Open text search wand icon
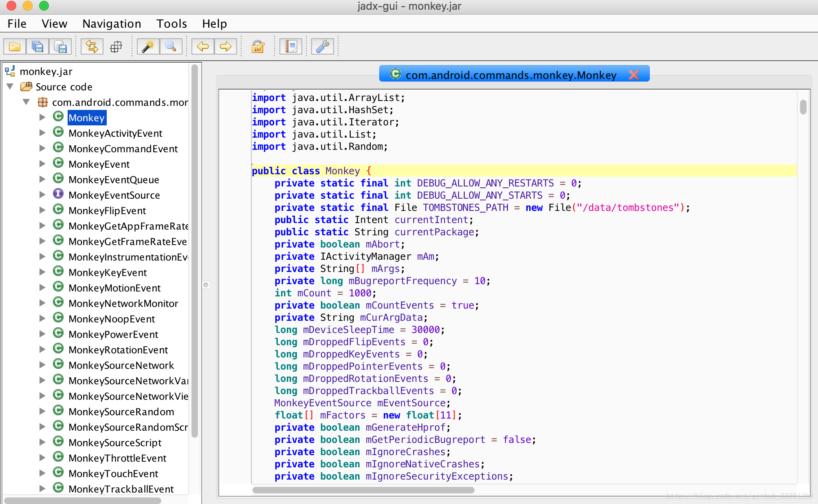The height and width of the screenshot is (504, 818). click(148, 47)
